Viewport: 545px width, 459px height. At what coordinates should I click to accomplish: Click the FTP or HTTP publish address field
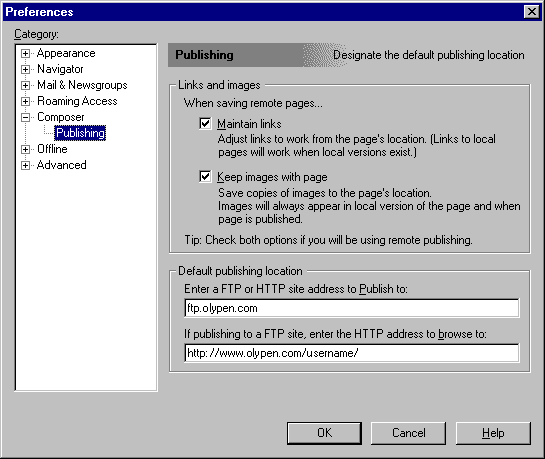click(352, 308)
